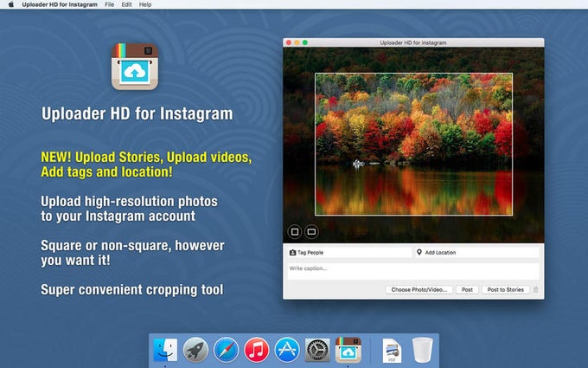Click the Write caption text field

413,271
